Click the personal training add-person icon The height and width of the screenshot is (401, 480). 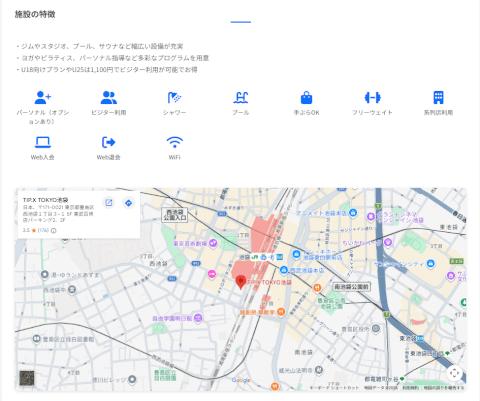click(x=43, y=98)
